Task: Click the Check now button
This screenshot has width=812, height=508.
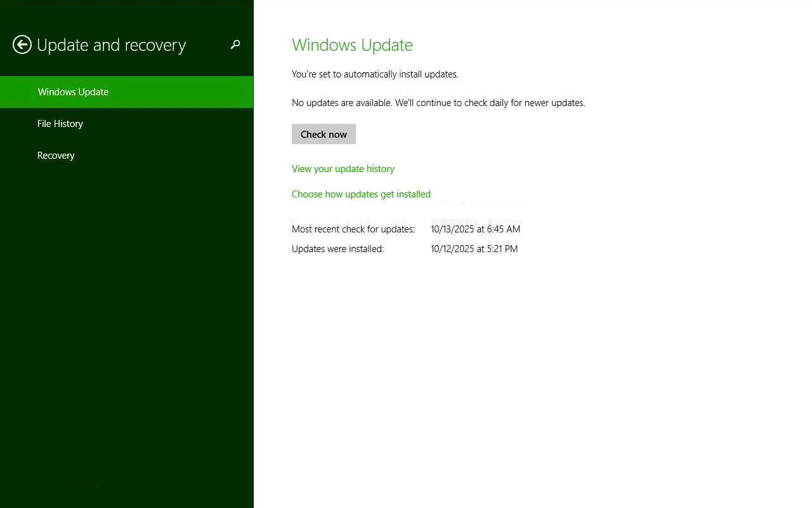Action: point(324,134)
